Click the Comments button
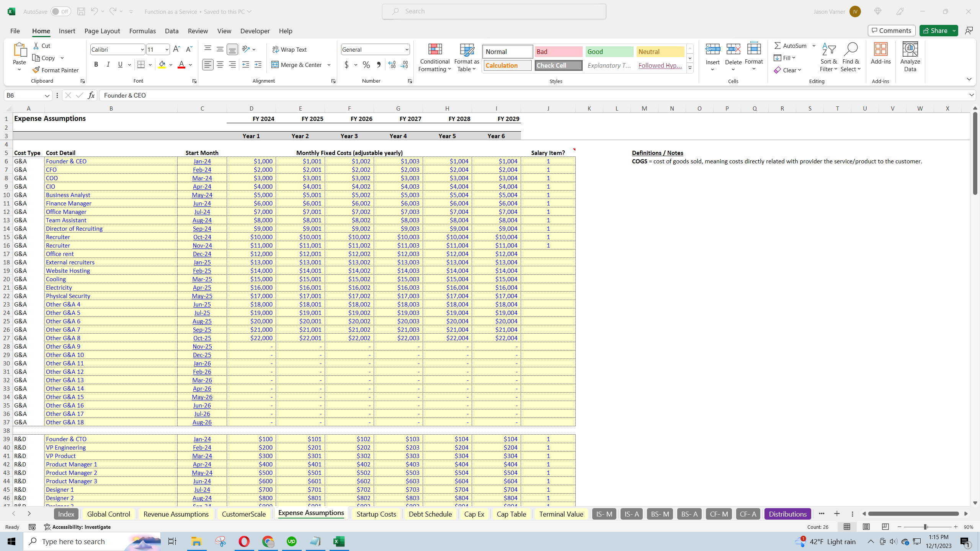 click(892, 31)
